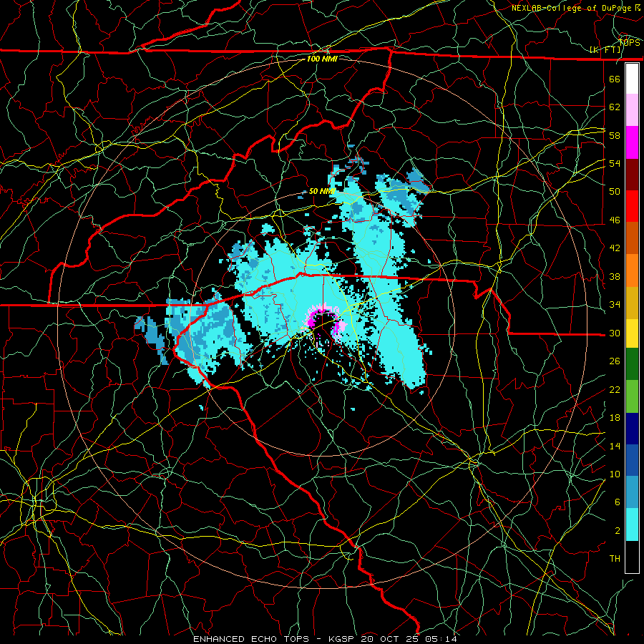The image size is (644, 644).
Task: Click the 'KGSP' radar site identifier
Action: (x=343, y=639)
